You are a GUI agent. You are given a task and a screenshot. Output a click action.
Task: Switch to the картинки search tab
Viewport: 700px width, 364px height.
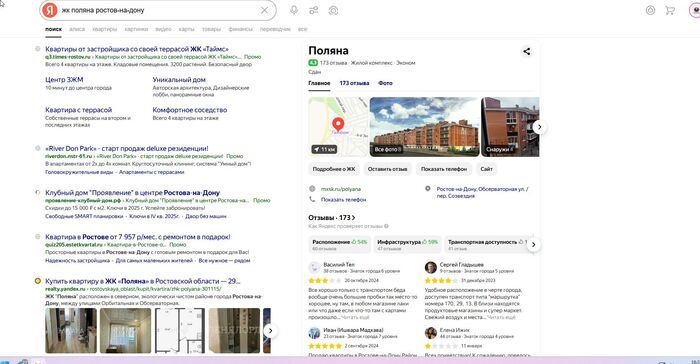click(136, 29)
